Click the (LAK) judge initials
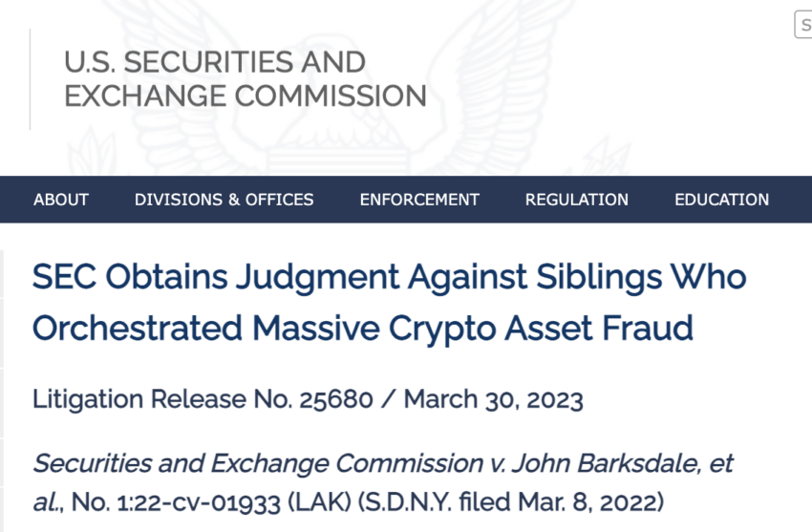812x532 pixels. pos(319,502)
